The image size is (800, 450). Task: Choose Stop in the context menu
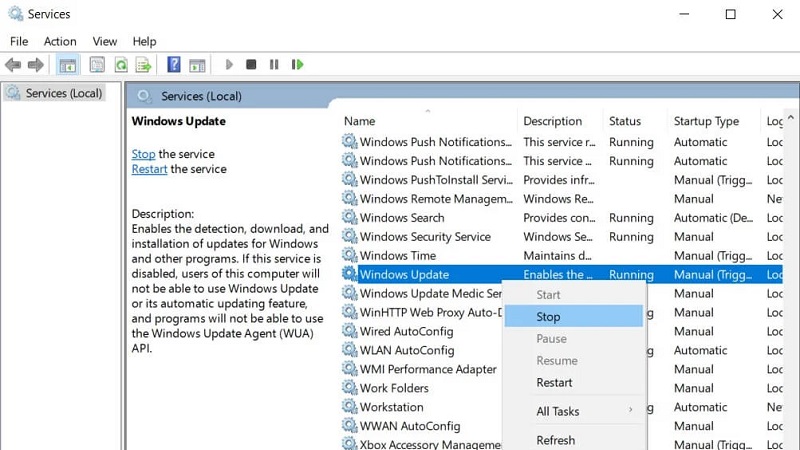[574, 316]
